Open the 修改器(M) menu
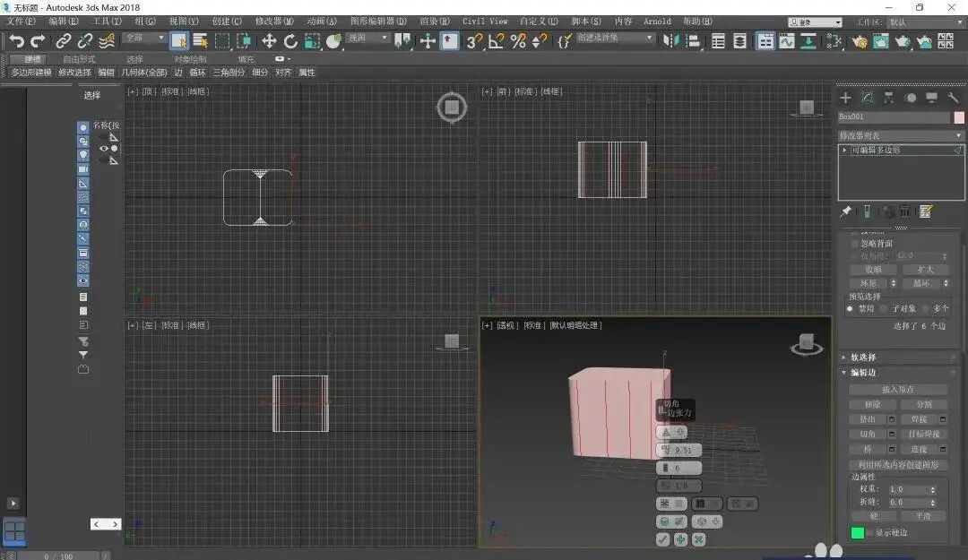The width and height of the screenshot is (968, 560). coord(274,21)
